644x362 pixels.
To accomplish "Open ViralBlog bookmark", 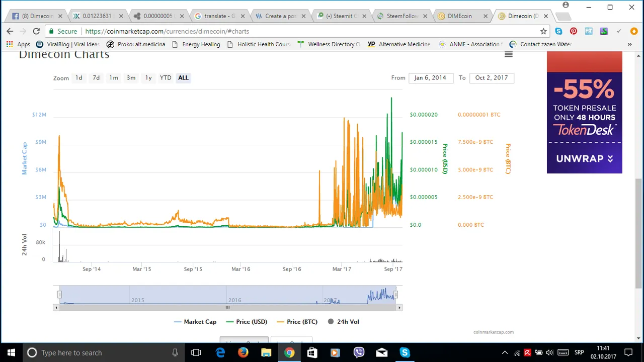I will point(67,44).
